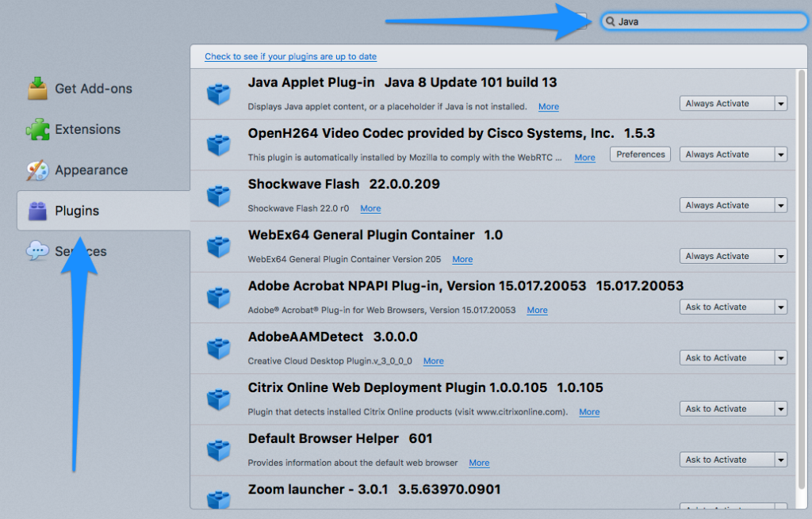Click More link for Adobe Acrobat plug-in

coord(537,310)
